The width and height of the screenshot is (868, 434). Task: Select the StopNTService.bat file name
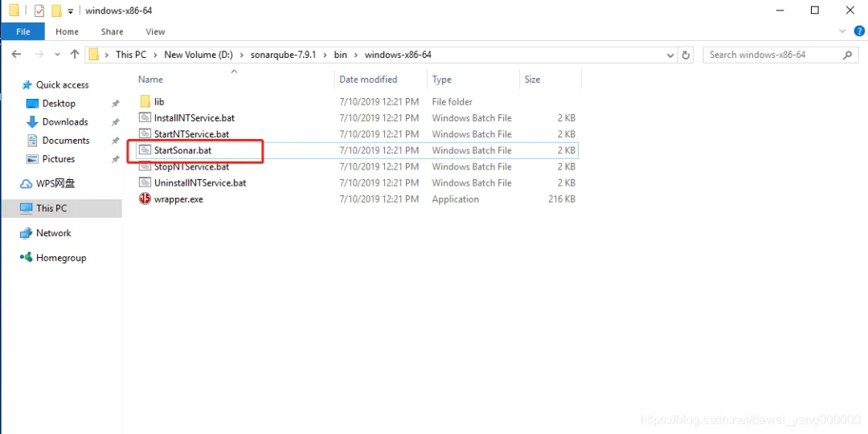(191, 166)
